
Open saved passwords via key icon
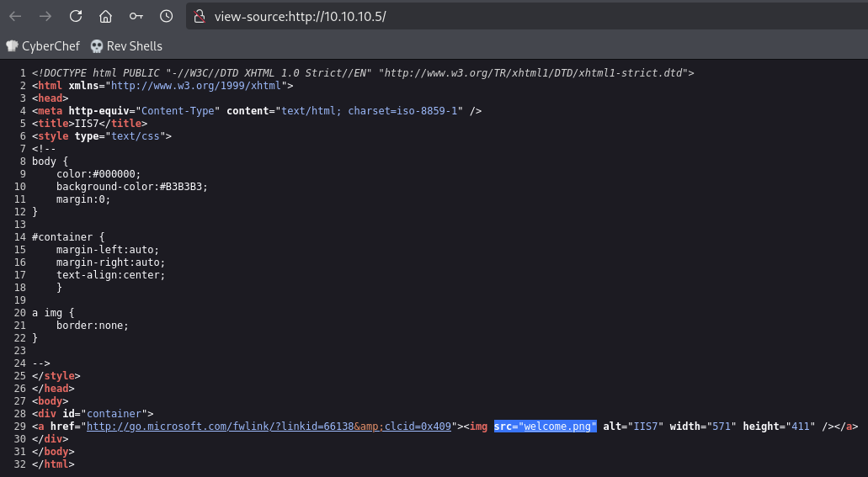136,16
